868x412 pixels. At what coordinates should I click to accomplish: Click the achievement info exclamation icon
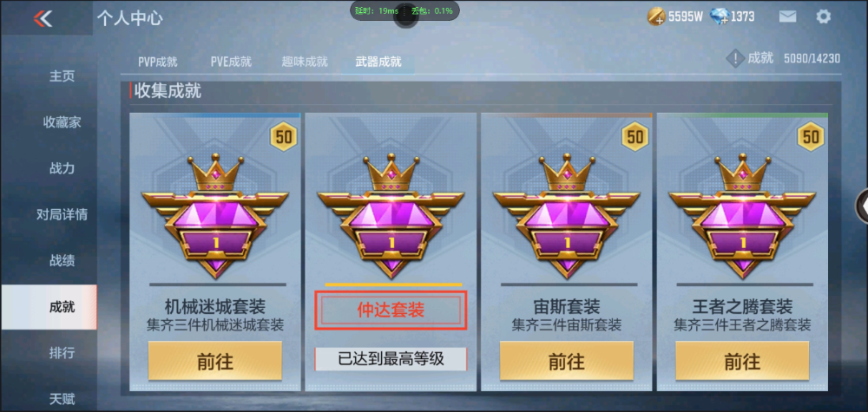pyautogui.click(x=734, y=58)
